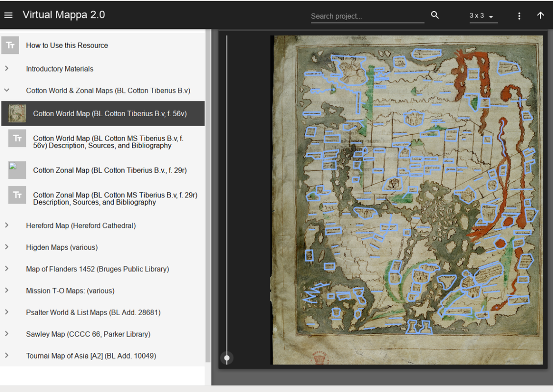Expand the Higden Maps section
The image size is (553, 392).
(x=7, y=247)
